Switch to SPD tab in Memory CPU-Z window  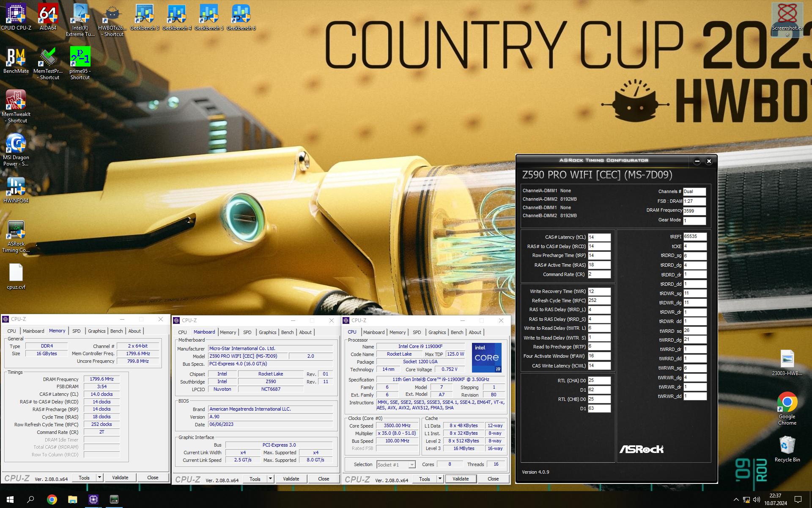pyautogui.click(x=76, y=331)
